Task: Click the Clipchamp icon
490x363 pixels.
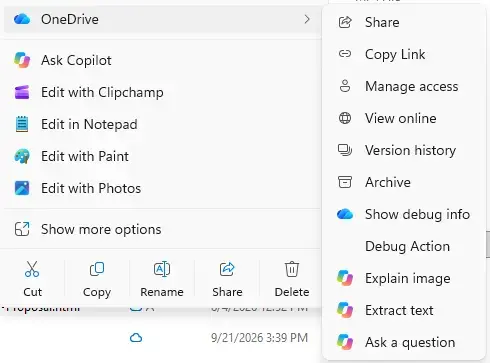Action: pos(22,92)
